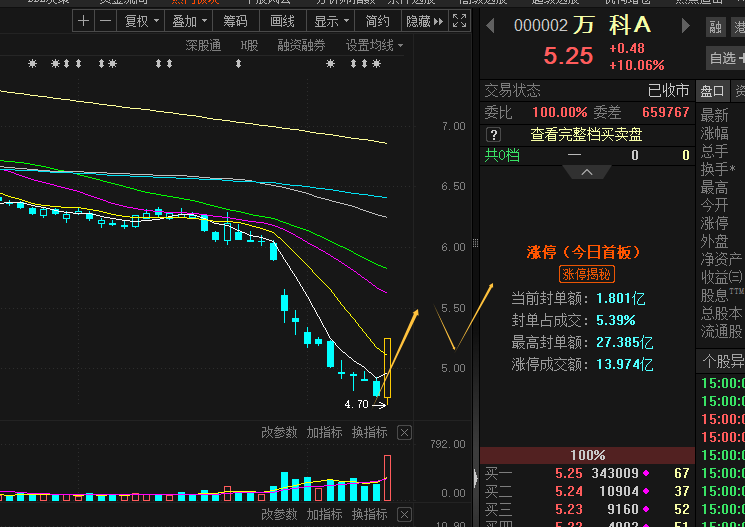Click 涨停成交额 value 13.974亿
The height and width of the screenshot is (527, 745).
point(625,364)
